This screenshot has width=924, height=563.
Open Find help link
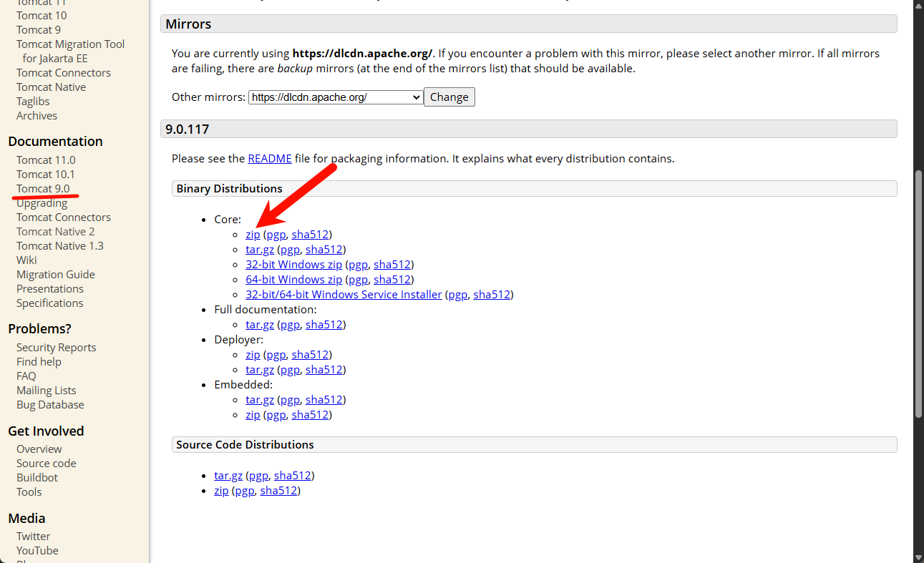pos(39,362)
